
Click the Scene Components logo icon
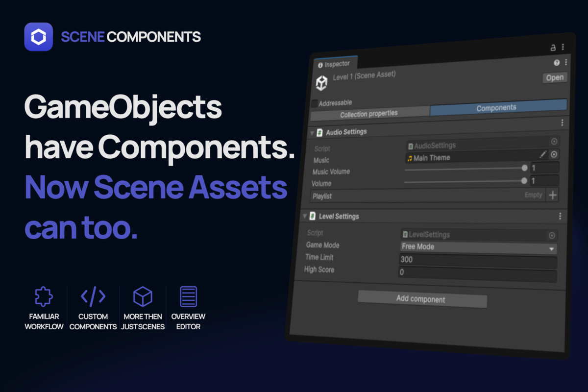point(38,37)
